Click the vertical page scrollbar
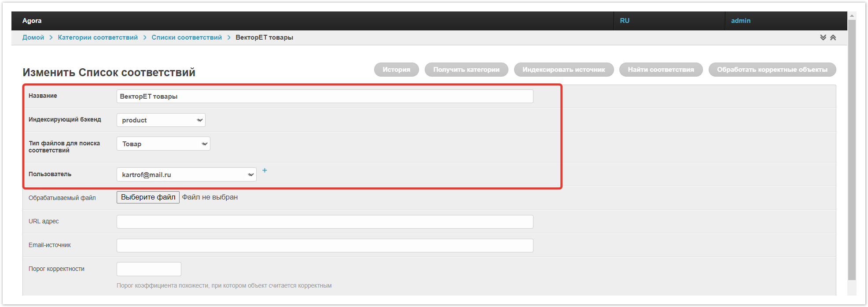The width and height of the screenshot is (868, 307). click(852, 150)
